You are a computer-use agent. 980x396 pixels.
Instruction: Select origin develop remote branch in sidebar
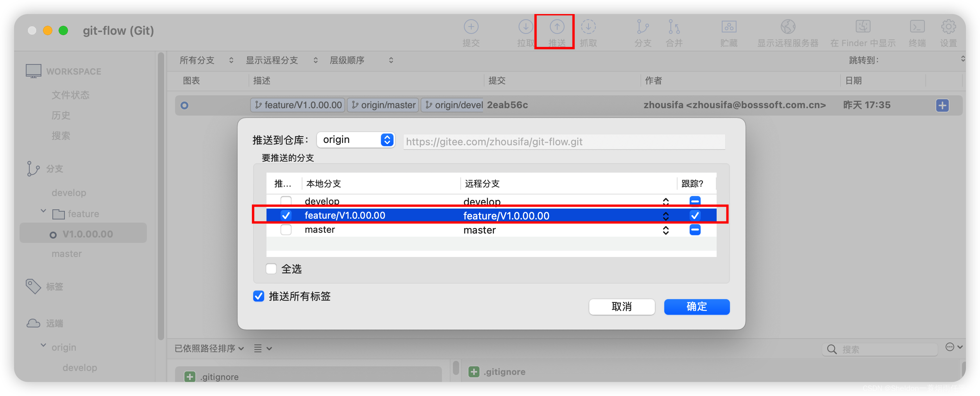(x=80, y=367)
